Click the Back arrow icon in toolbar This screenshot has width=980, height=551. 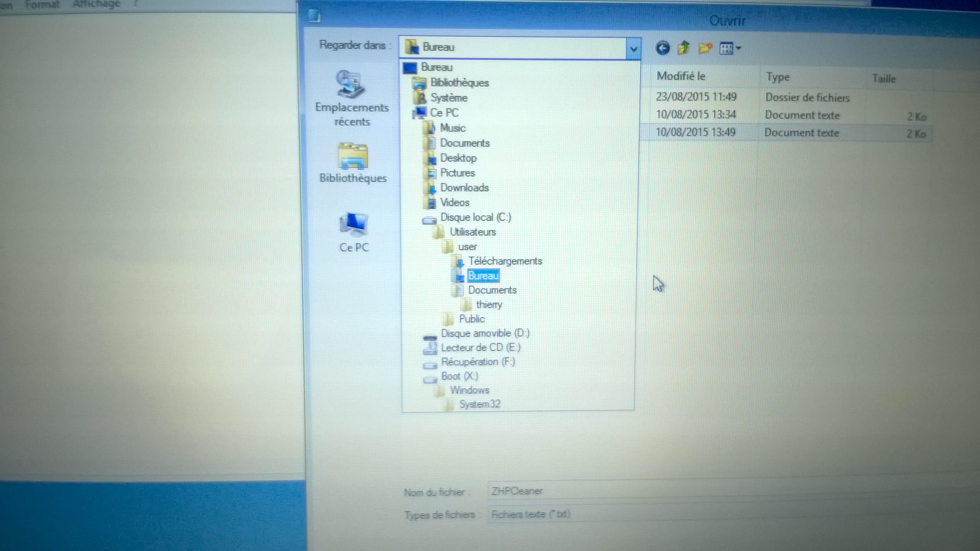tap(662, 48)
